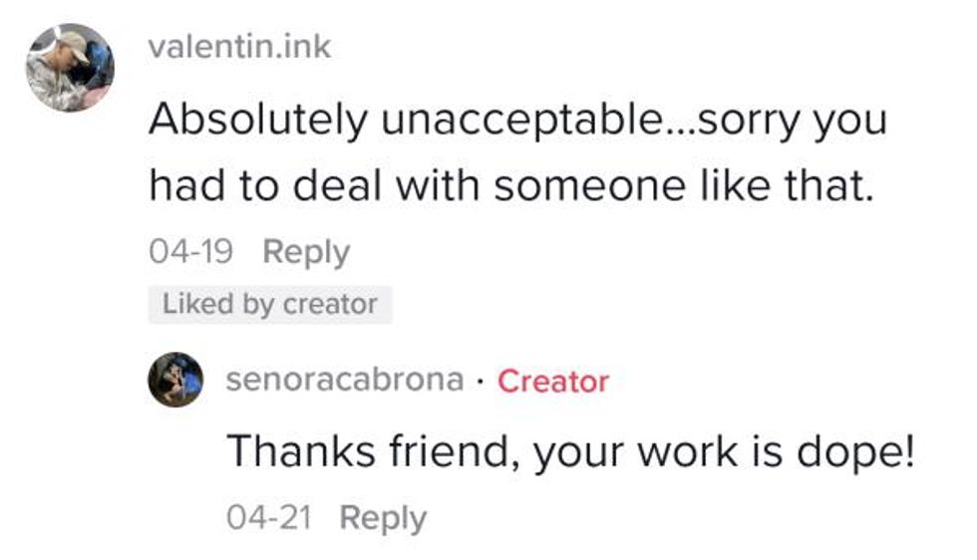
Task: Reply to valentin.ink's 04-19 comment
Action: point(306,252)
